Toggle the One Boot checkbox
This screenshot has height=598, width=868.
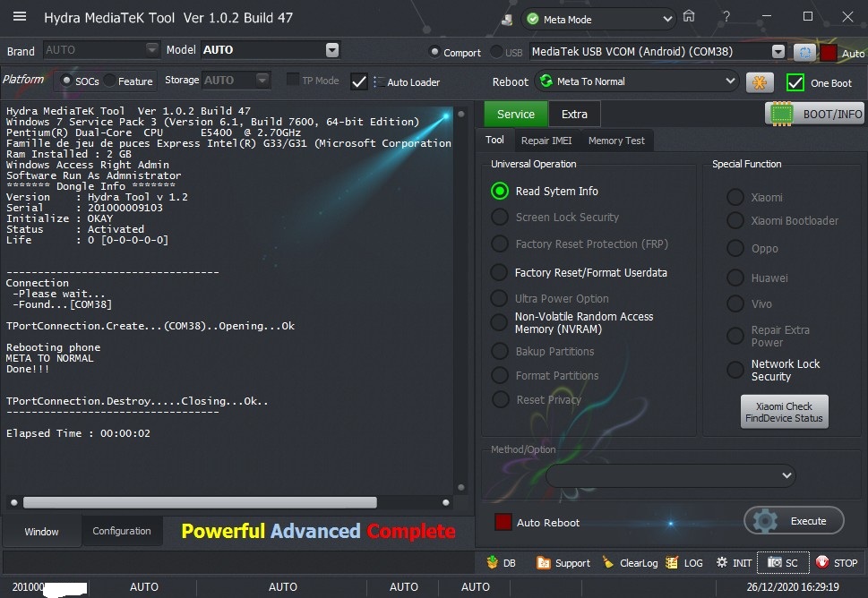(795, 83)
